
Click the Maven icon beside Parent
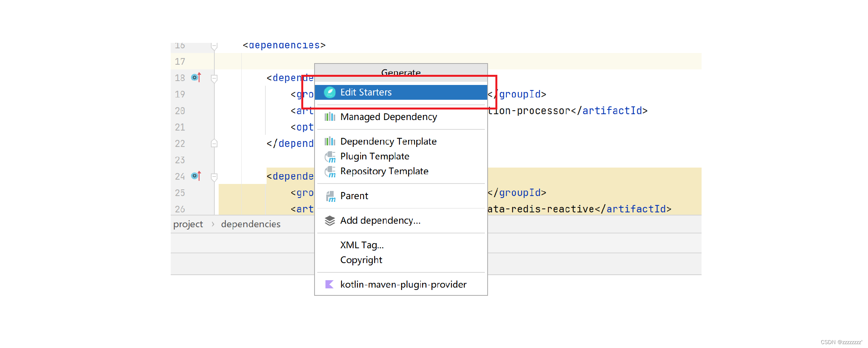[x=331, y=196]
